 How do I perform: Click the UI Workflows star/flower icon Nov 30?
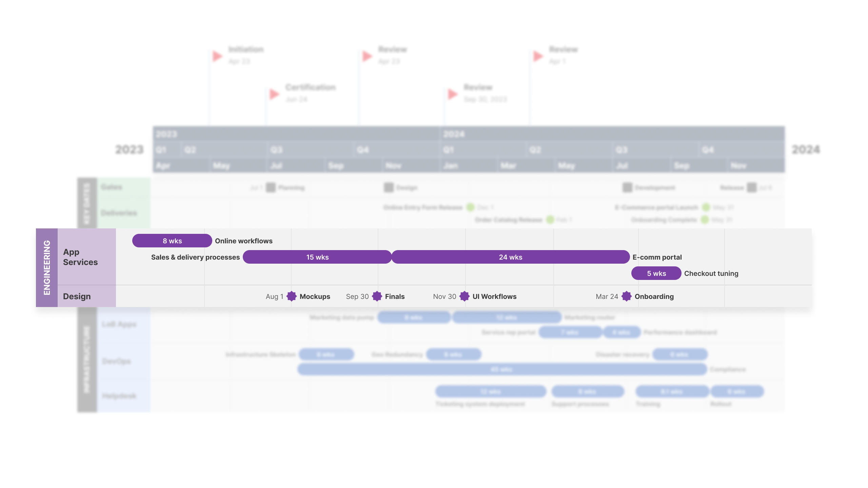(465, 296)
